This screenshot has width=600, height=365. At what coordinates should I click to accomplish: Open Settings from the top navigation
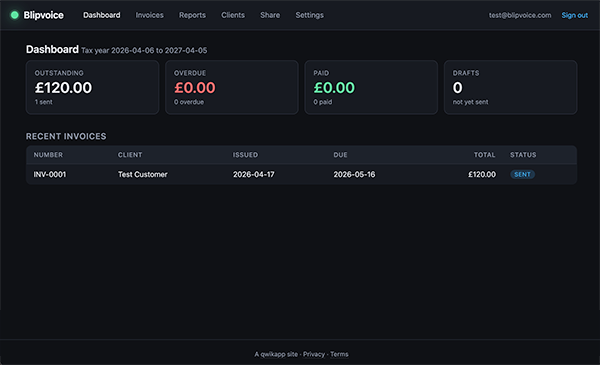click(x=310, y=15)
